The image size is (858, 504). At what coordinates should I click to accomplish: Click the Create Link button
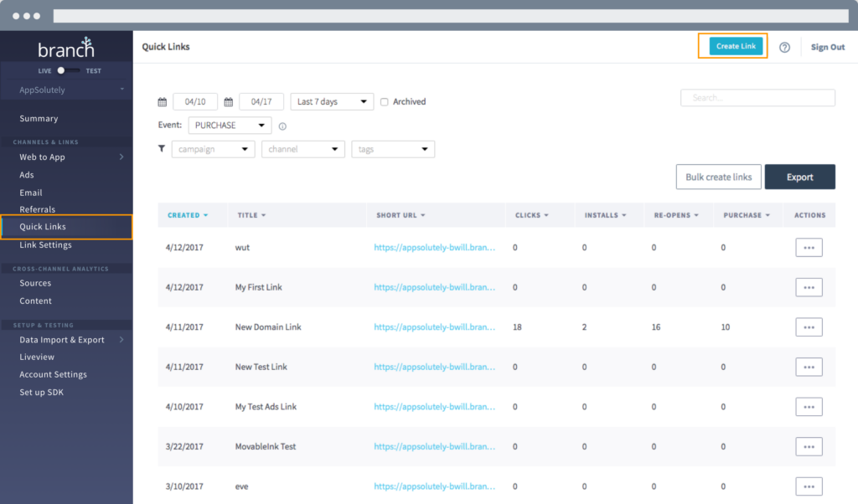point(737,47)
